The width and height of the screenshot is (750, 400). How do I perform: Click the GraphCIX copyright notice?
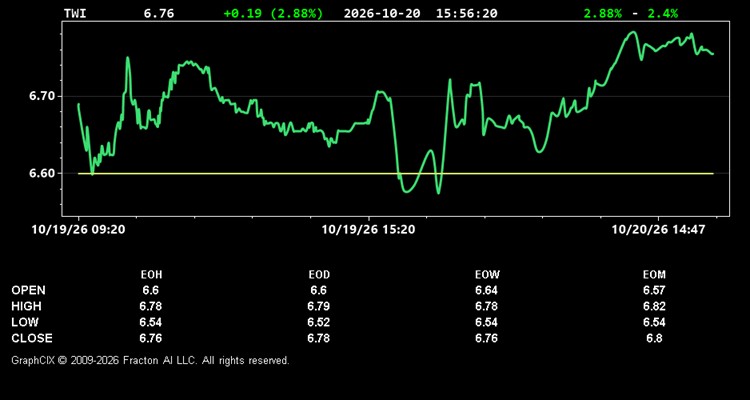150,360
